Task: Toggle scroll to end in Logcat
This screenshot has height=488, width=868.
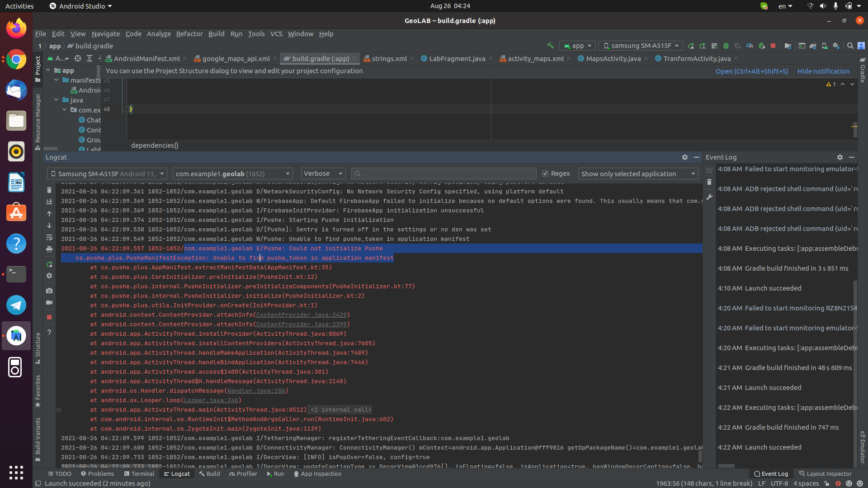Action: (49, 202)
